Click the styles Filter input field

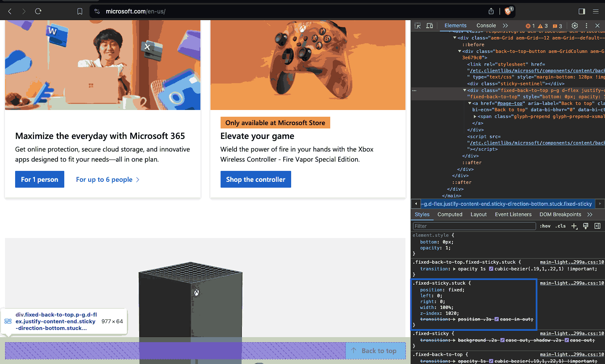click(474, 226)
